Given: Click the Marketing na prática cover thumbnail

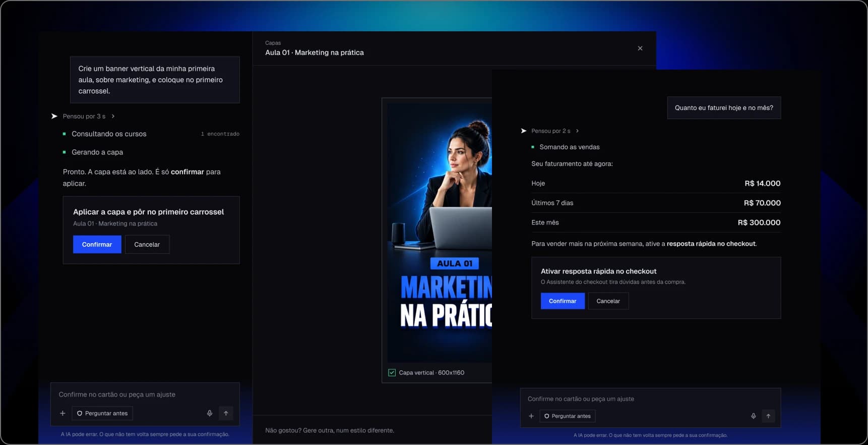Looking at the screenshot, I should pos(440,233).
